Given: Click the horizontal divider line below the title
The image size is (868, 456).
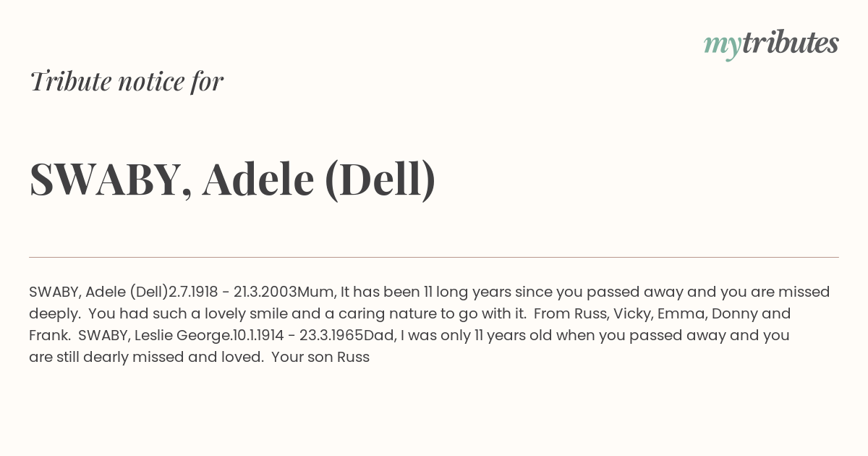Looking at the screenshot, I should coord(434,257).
